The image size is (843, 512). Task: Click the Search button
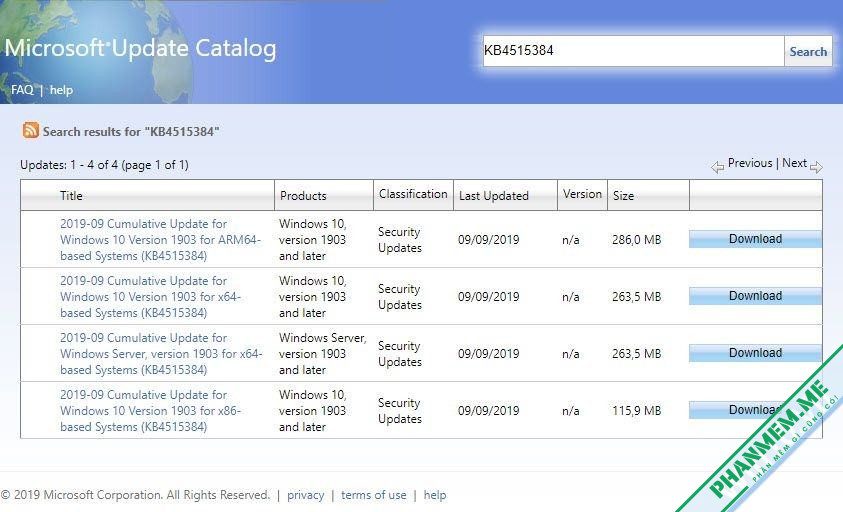pos(808,52)
